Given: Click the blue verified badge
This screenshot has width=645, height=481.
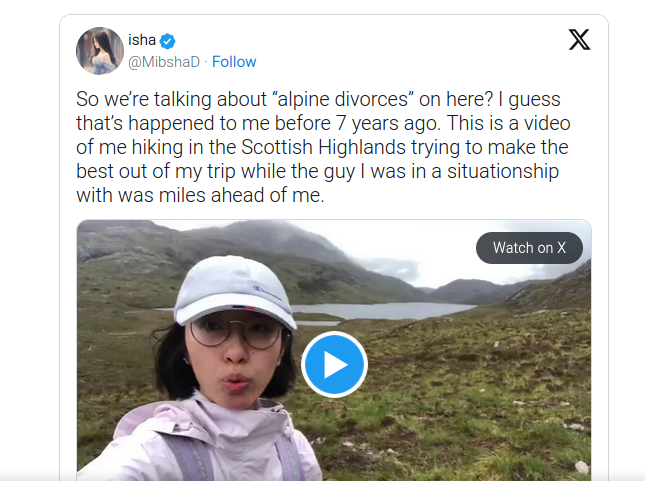Looking at the screenshot, I should pos(168,40).
